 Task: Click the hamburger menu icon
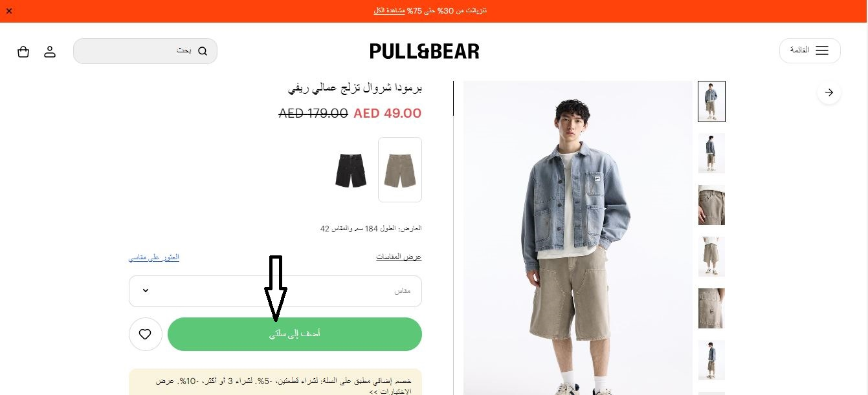point(822,50)
